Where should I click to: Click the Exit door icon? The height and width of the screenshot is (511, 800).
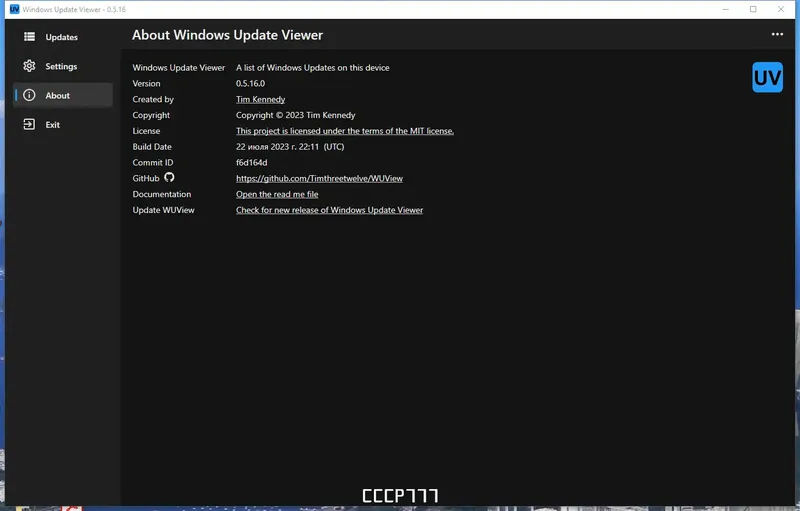tap(30, 124)
